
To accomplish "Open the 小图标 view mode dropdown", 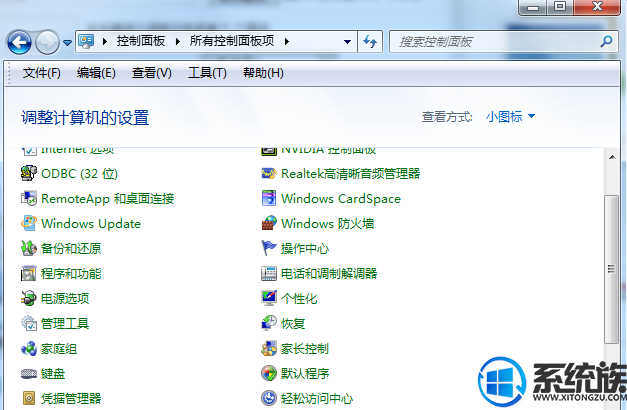I will coord(510,117).
